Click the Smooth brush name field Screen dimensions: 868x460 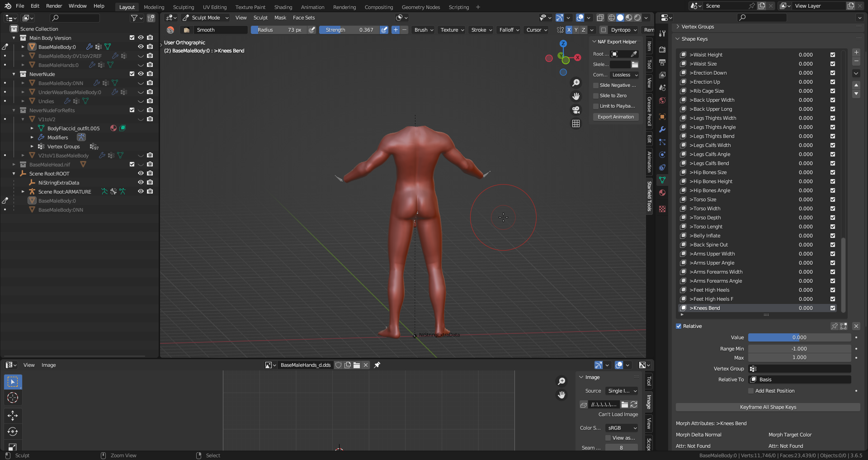[x=221, y=30]
